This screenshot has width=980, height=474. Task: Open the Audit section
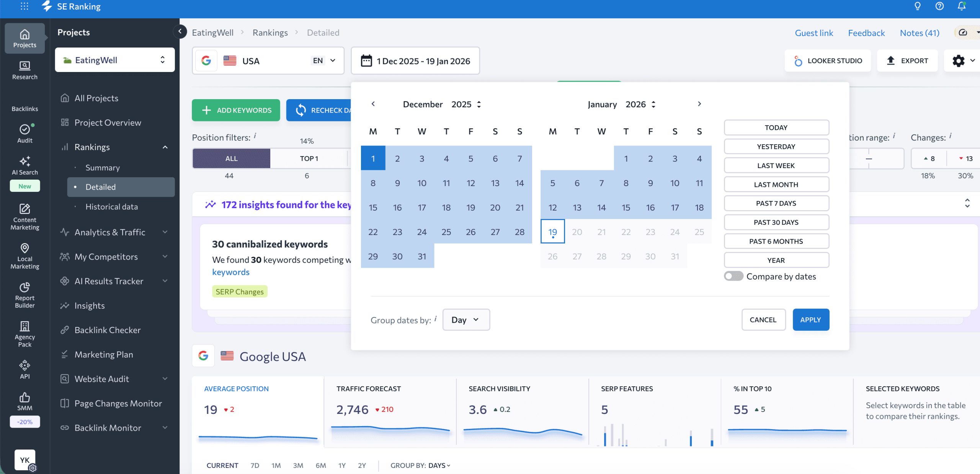click(24, 133)
